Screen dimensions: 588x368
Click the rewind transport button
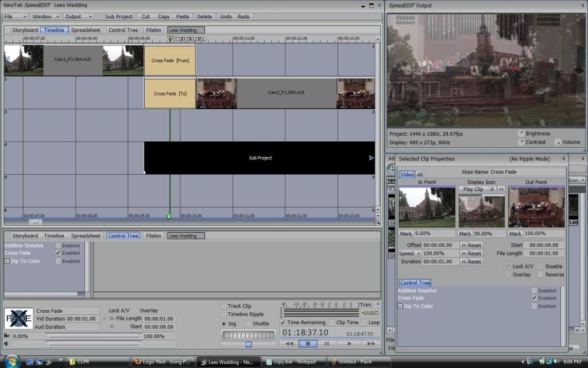[289, 344]
